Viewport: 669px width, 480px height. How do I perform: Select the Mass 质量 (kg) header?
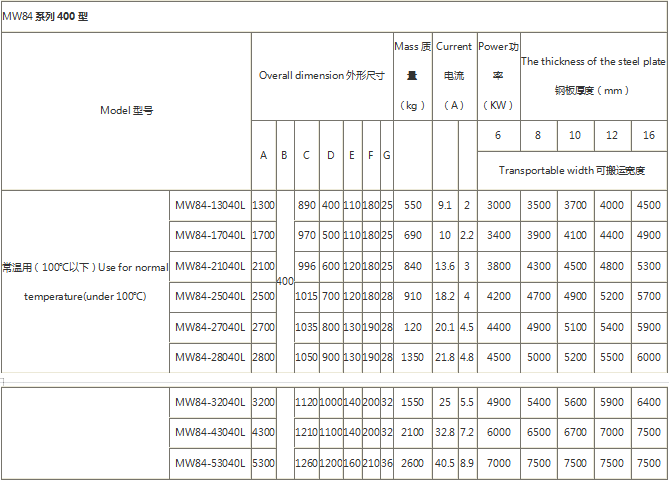tap(412, 75)
